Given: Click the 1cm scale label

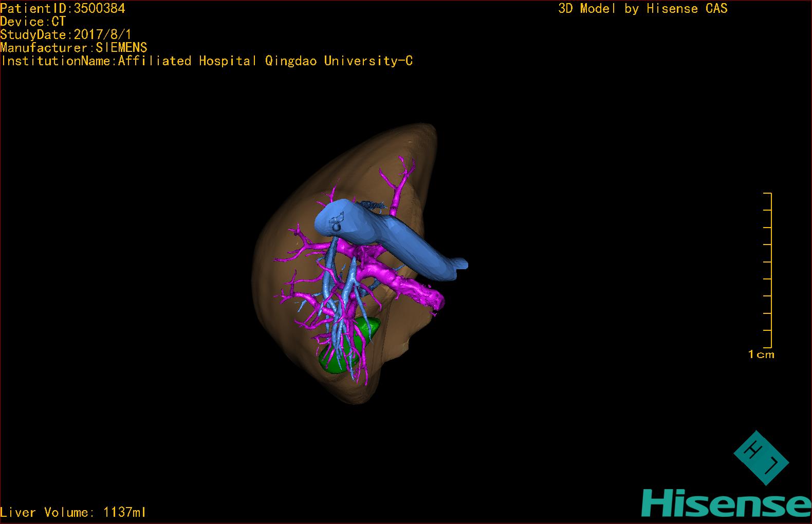Looking at the screenshot, I should pyautogui.click(x=761, y=354).
